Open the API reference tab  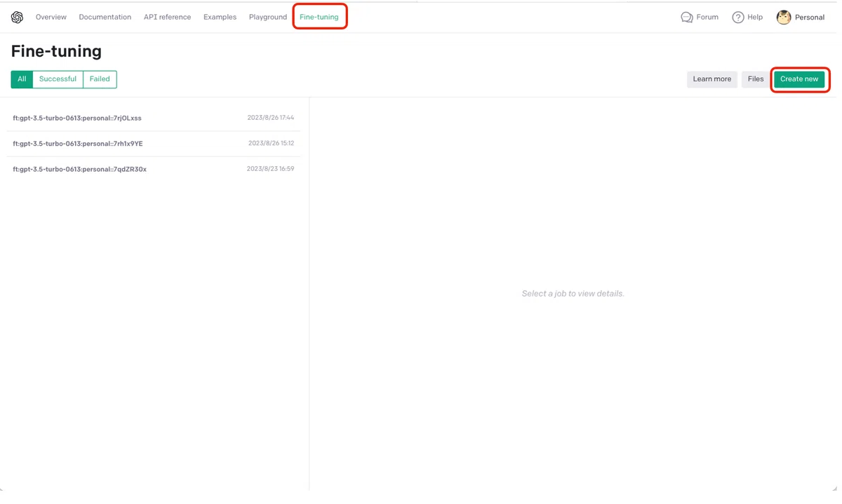pyautogui.click(x=167, y=18)
